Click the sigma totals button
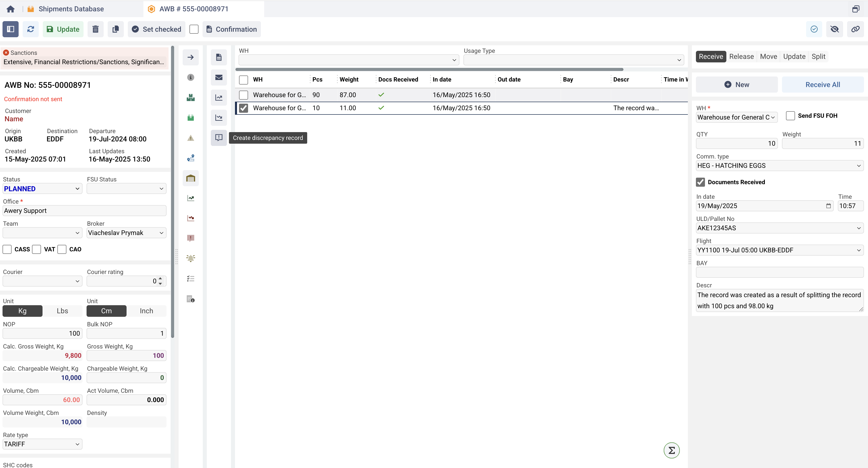Image resolution: width=868 pixels, height=468 pixels. coord(671,450)
